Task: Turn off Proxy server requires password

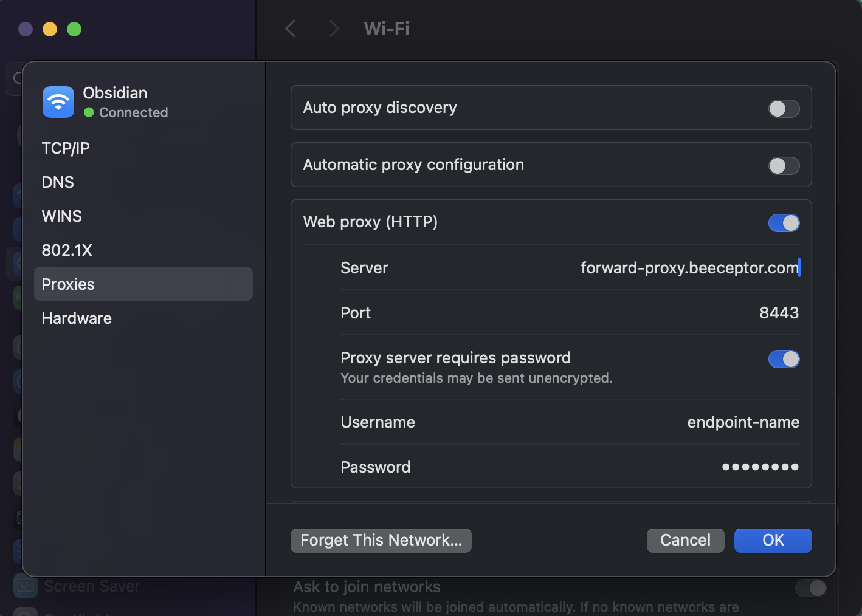Action: (x=784, y=359)
